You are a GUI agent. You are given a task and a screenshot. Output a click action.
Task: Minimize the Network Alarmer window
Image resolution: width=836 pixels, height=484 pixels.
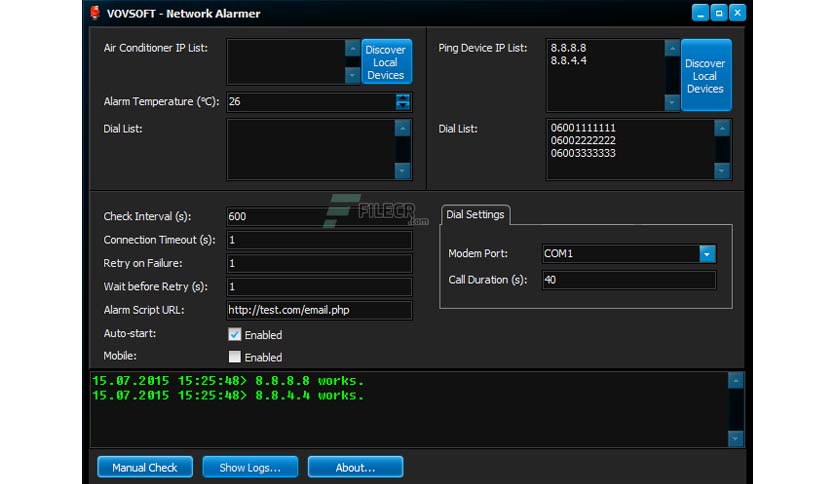(x=700, y=13)
